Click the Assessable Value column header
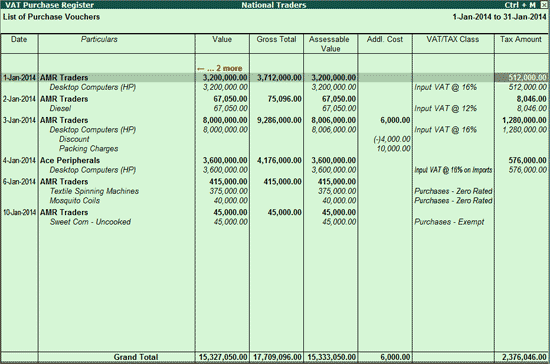 pyautogui.click(x=329, y=44)
